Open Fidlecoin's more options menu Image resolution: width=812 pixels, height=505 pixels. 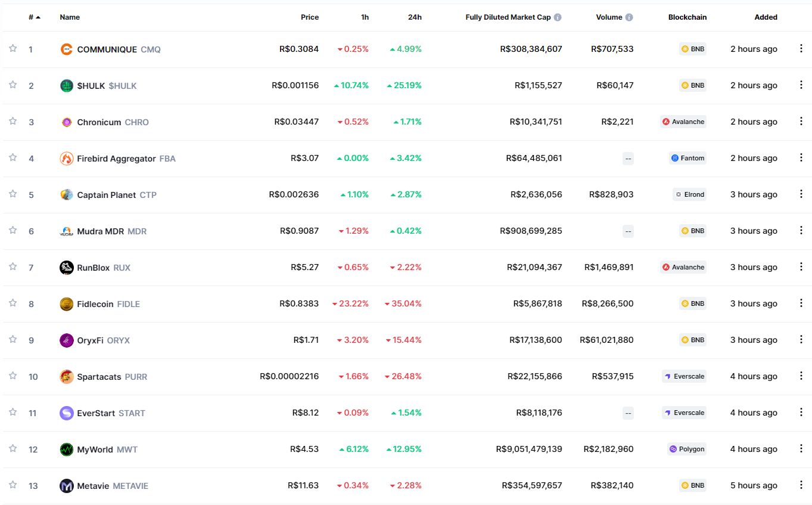[x=801, y=303]
